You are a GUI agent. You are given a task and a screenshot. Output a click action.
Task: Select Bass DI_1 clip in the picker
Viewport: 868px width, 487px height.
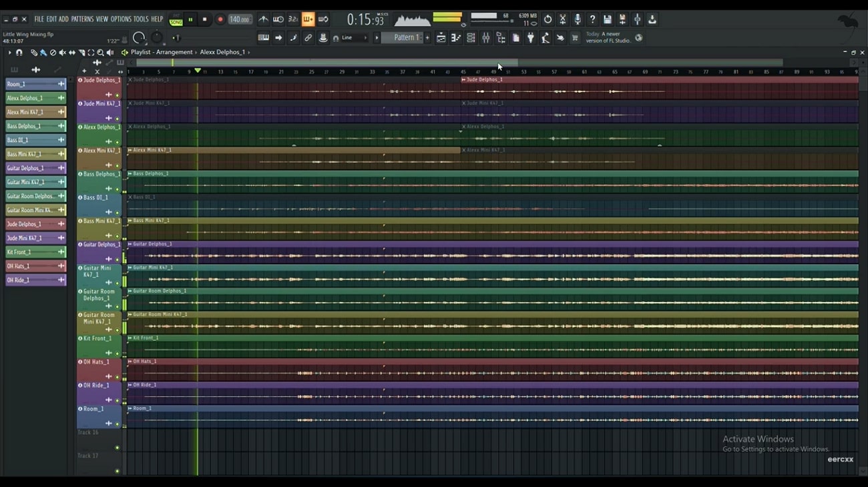36,140
